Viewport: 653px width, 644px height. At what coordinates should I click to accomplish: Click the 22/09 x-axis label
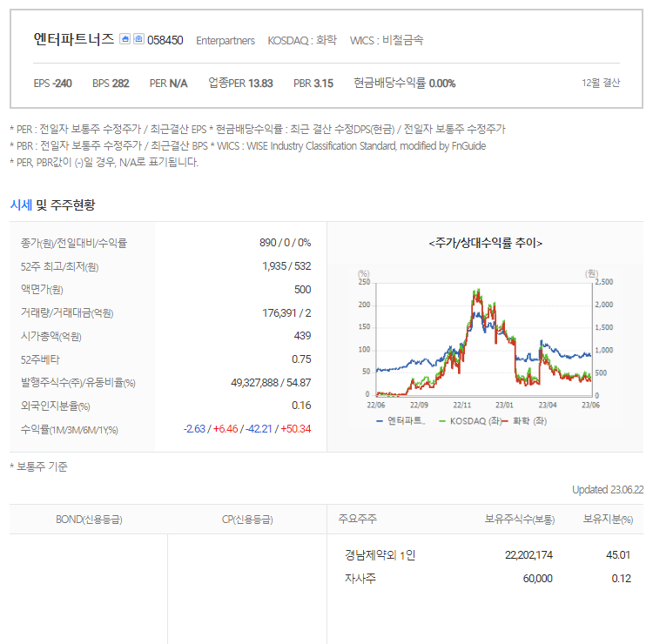[x=419, y=405]
